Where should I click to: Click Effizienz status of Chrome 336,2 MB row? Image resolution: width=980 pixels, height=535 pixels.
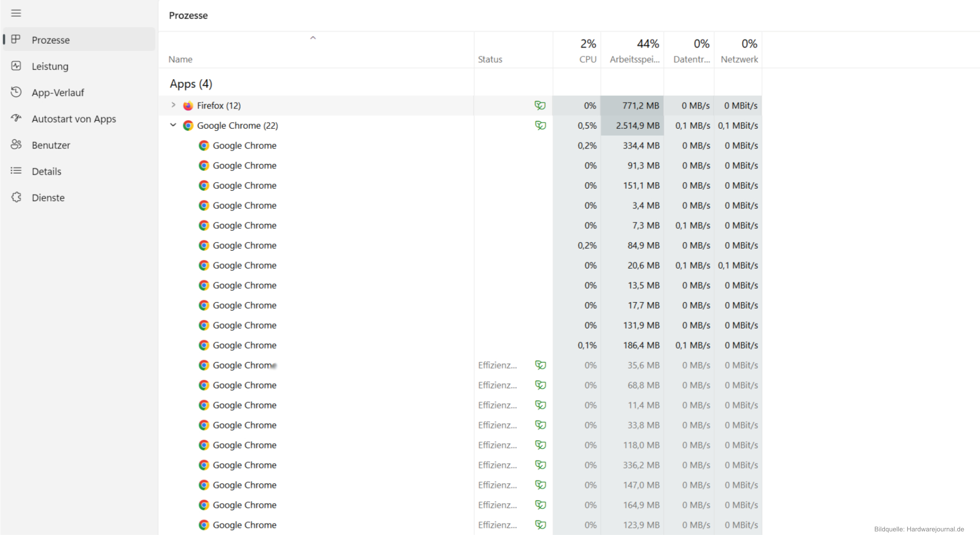coord(497,465)
